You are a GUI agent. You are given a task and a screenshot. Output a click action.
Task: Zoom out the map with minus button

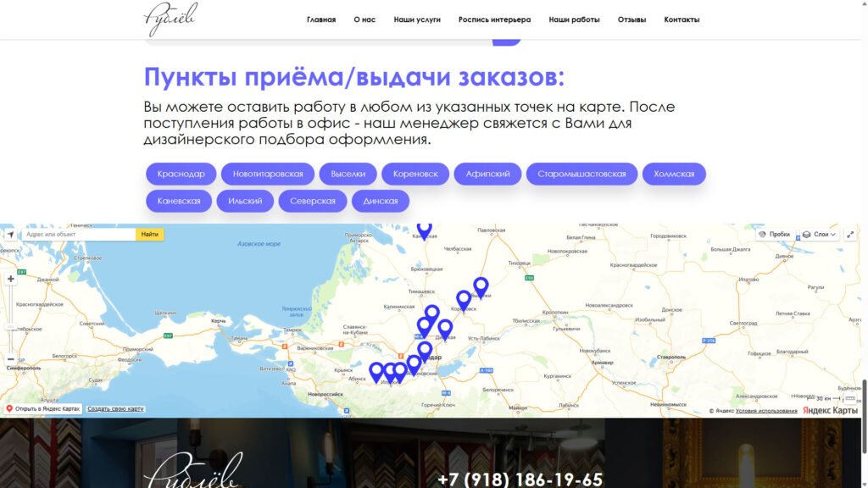[x=10, y=358]
